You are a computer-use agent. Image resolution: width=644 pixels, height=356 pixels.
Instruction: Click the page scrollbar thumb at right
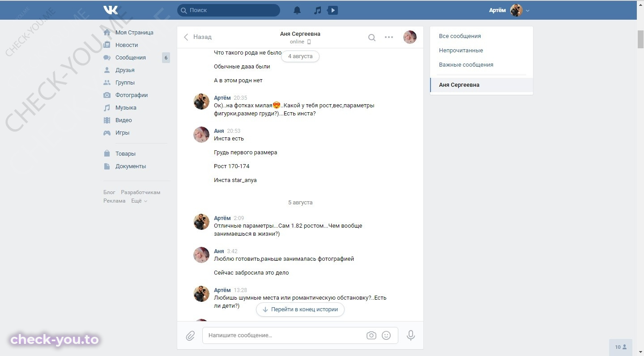[x=640, y=39]
